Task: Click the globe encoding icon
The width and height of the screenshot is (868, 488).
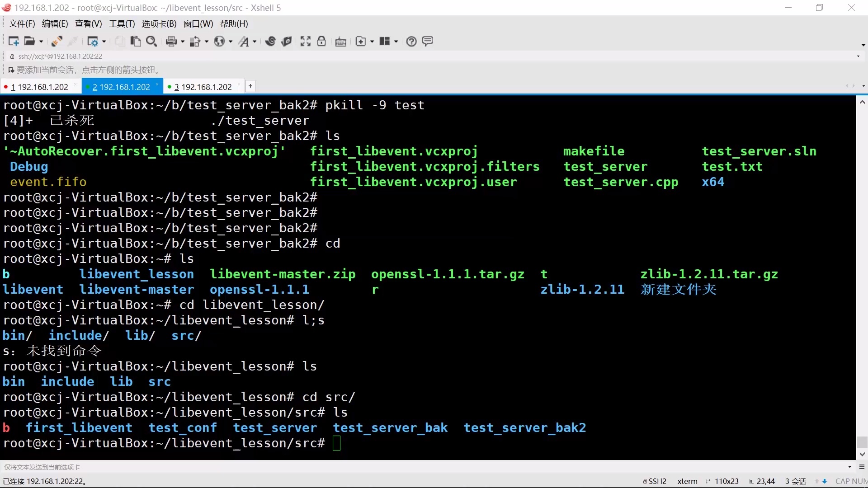Action: [219, 42]
